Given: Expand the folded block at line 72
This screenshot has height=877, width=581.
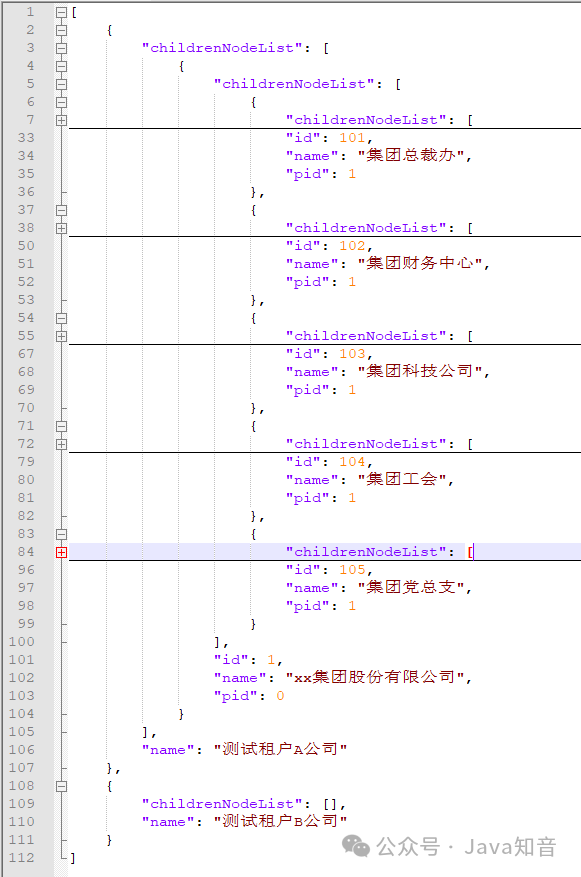Looking at the screenshot, I should pos(62,444).
